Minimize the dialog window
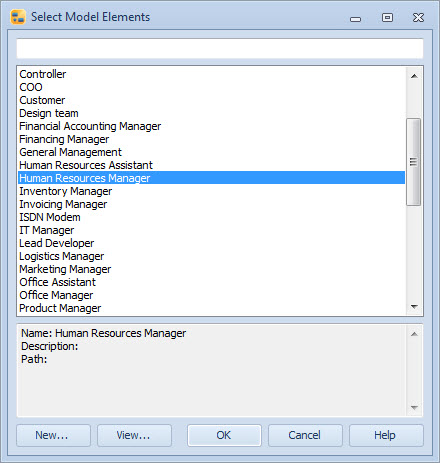The height and width of the screenshot is (463, 440). (356, 19)
